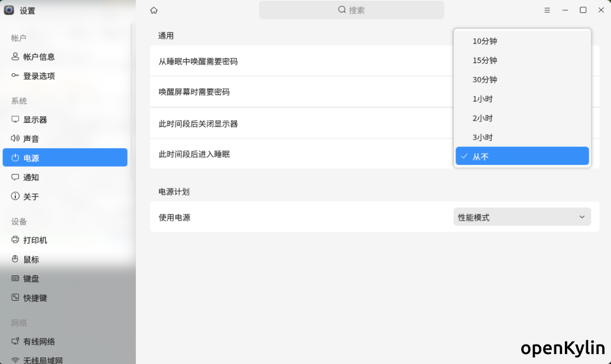Choose 10分钟 from the sleep list
Image resolution: width=611 pixels, height=364 pixels.
(x=522, y=41)
